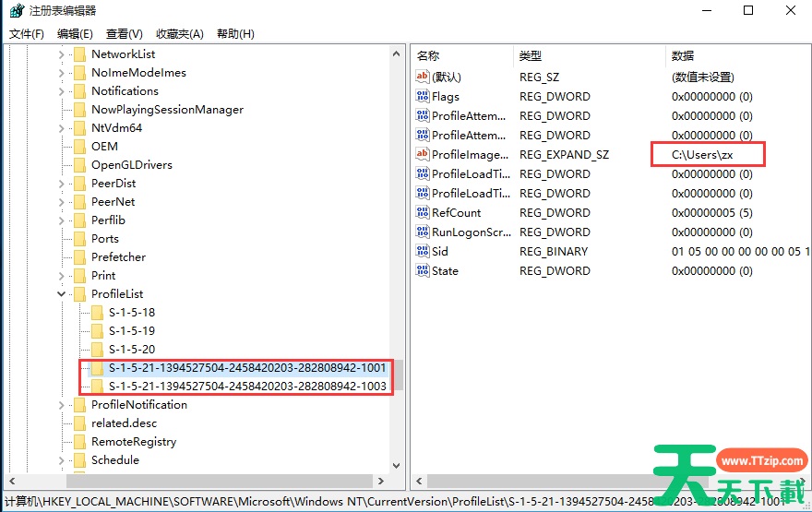Viewport: 812px width, 512px height.
Task: Click the 0x00000005 (5) data cell
Action: [712, 213]
